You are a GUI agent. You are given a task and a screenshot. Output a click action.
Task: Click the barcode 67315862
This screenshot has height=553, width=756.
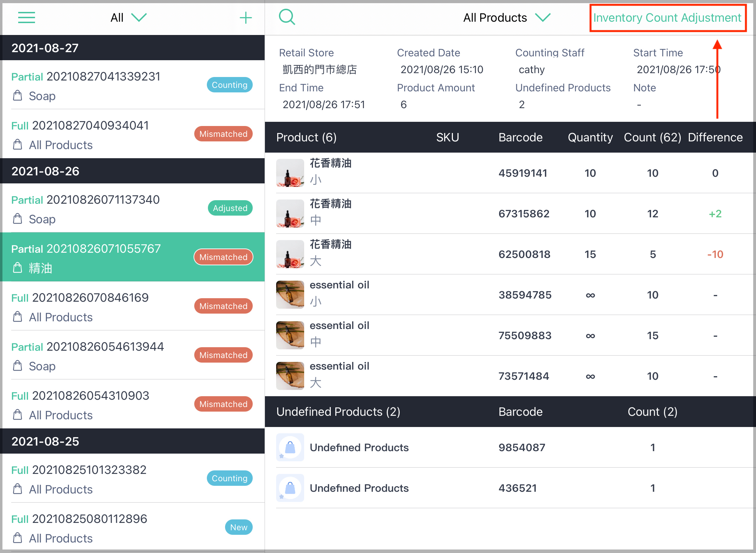pos(524,213)
